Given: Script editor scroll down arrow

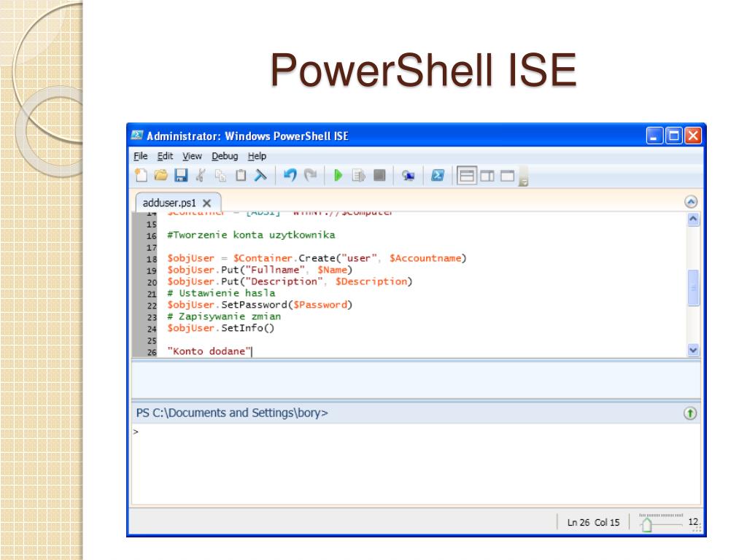Looking at the screenshot, I should click(693, 350).
